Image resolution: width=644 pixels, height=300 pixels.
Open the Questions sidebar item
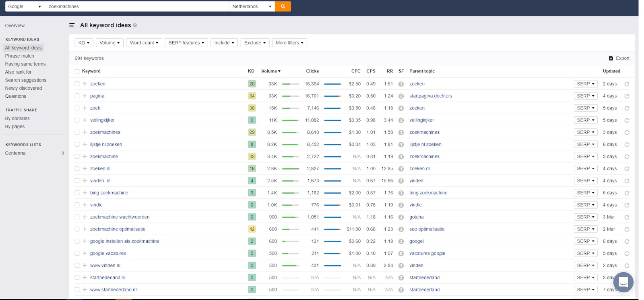click(x=16, y=96)
